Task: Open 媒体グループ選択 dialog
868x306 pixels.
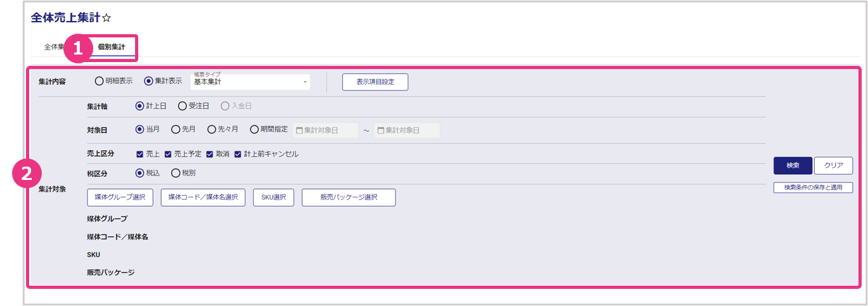Action: click(x=120, y=198)
